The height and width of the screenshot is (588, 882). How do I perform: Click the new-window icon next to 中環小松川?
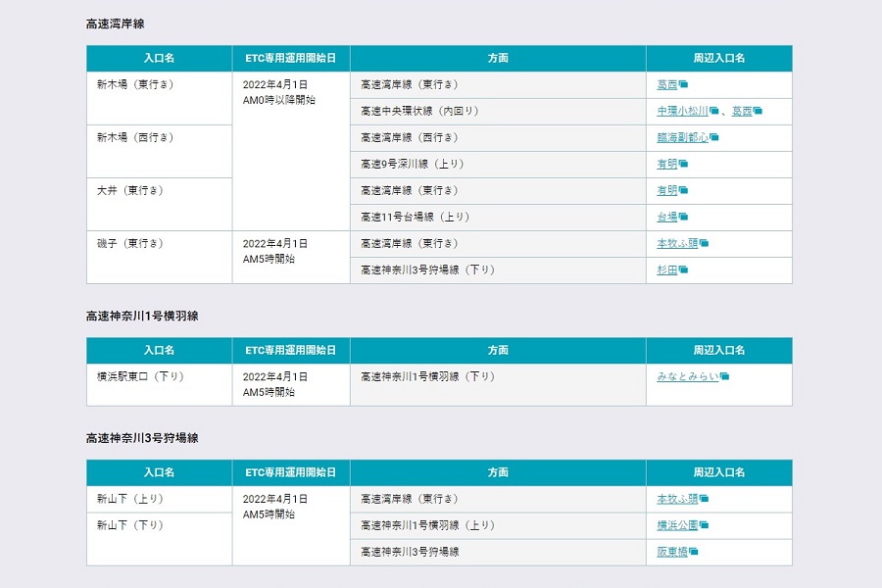(714, 112)
